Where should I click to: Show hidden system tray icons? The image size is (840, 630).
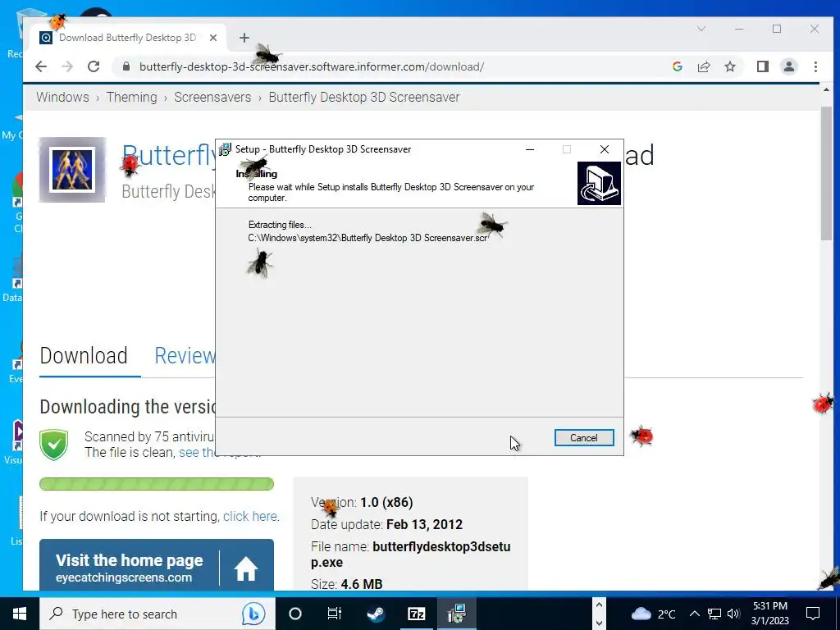point(694,614)
